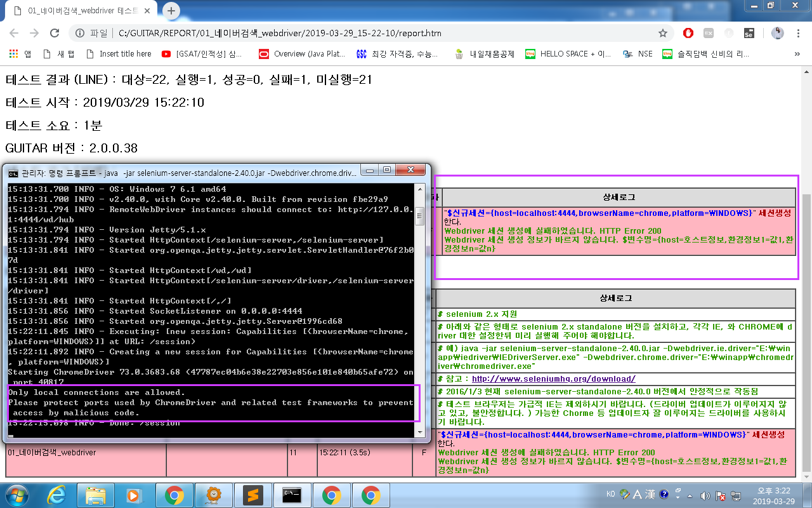Bookmark this report page via star icon
812x508 pixels.
tap(662, 32)
